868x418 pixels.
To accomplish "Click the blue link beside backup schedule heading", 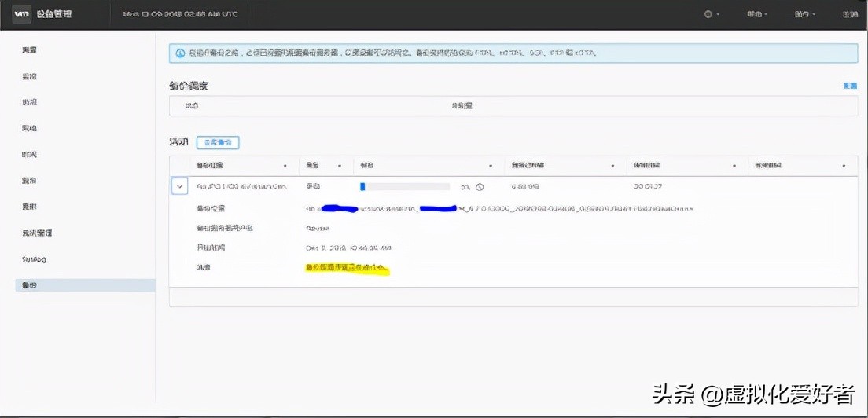I will click(x=850, y=86).
